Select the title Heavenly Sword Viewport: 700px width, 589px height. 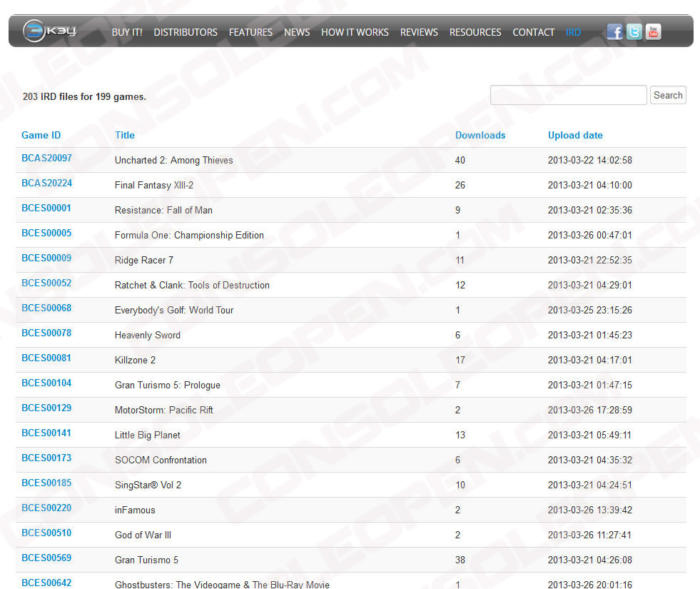[147, 336]
